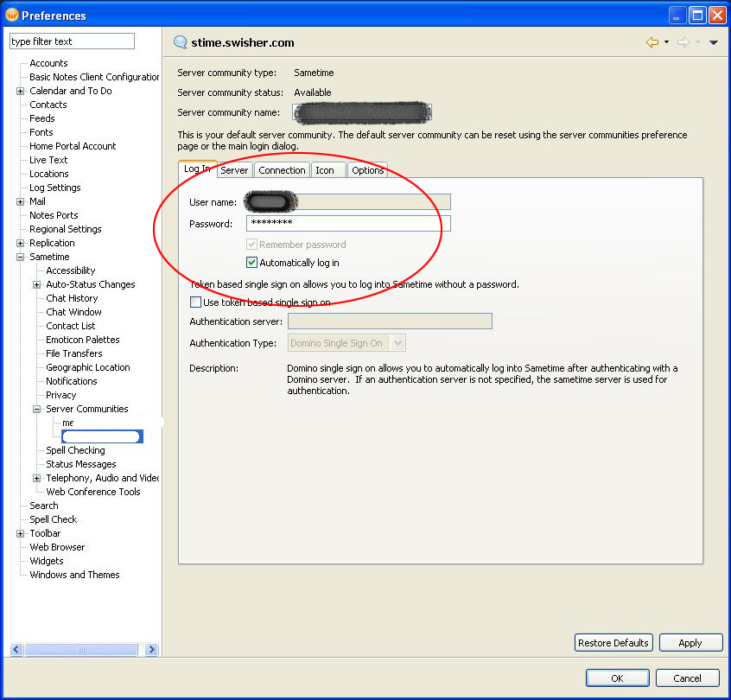
Task: Switch to the Connection tab
Action: point(282,170)
